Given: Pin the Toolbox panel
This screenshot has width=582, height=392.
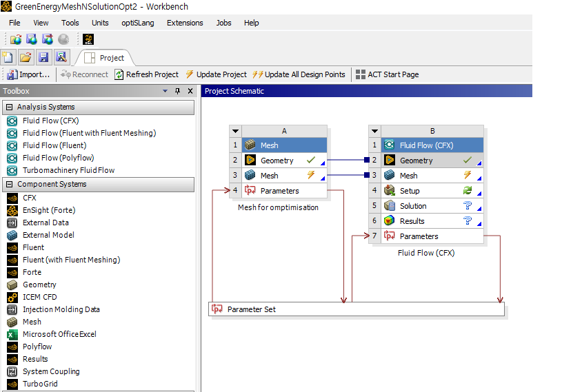Looking at the screenshot, I should pyautogui.click(x=177, y=91).
